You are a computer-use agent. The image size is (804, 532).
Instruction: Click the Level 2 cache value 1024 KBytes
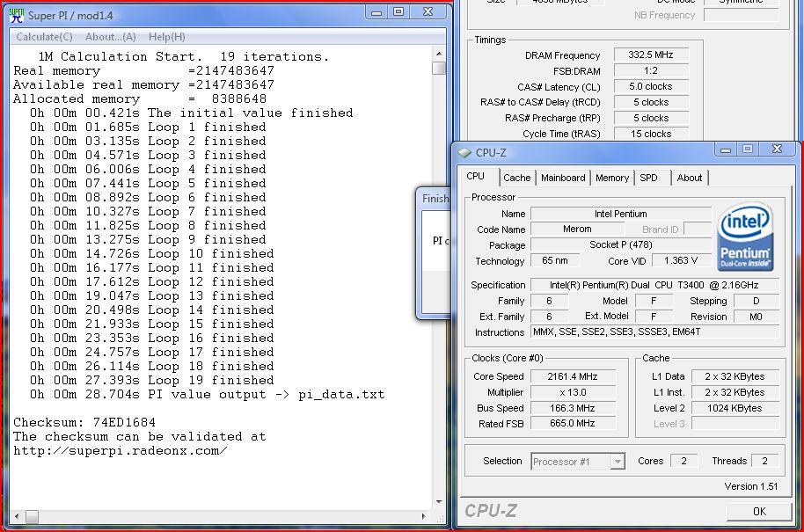[735, 409]
